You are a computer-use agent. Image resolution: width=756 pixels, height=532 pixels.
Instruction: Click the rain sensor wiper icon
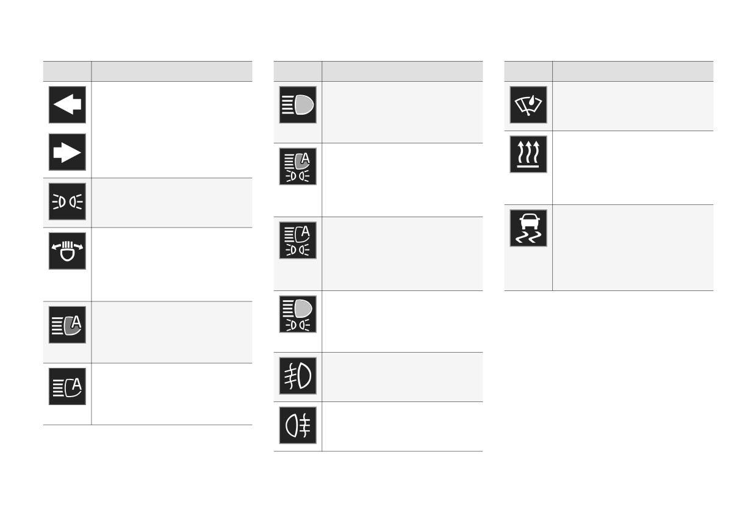coord(528,104)
